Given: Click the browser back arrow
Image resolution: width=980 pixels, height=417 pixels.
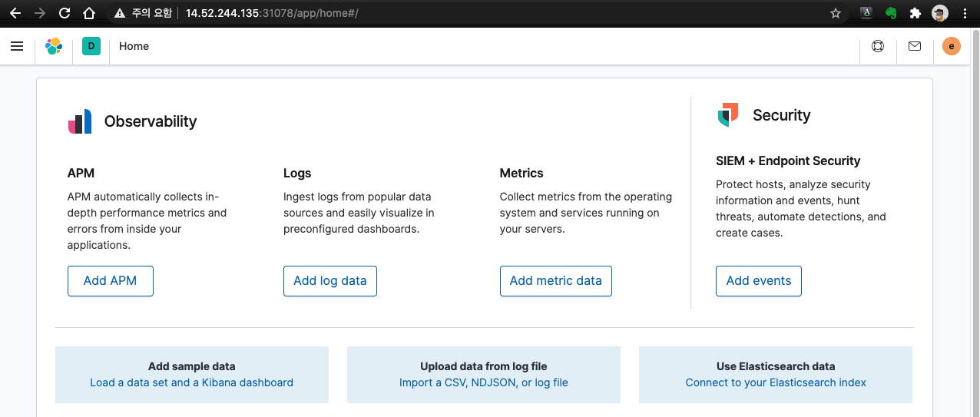Looking at the screenshot, I should pyautogui.click(x=15, y=13).
